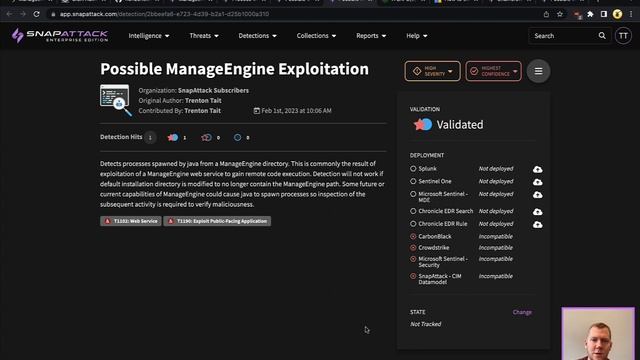
Task: Click the Change state link
Action: [x=522, y=312]
